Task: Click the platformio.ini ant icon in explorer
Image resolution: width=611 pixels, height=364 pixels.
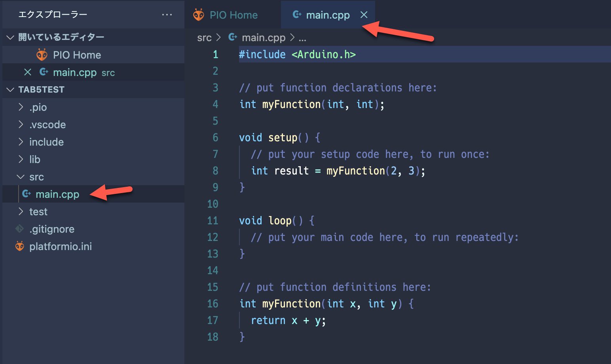Action: pyautogui.click(x=19, y=246)
